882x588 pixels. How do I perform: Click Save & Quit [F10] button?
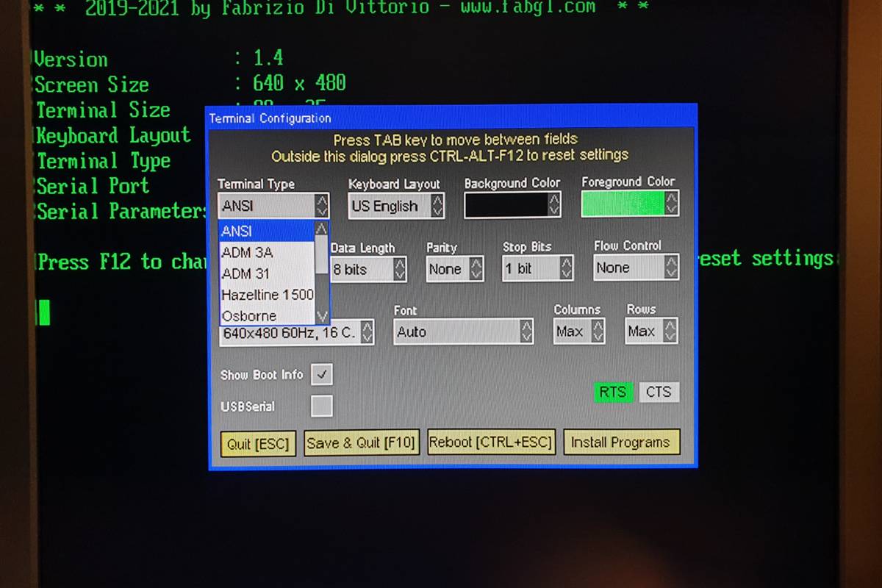[x=362, y=442]
